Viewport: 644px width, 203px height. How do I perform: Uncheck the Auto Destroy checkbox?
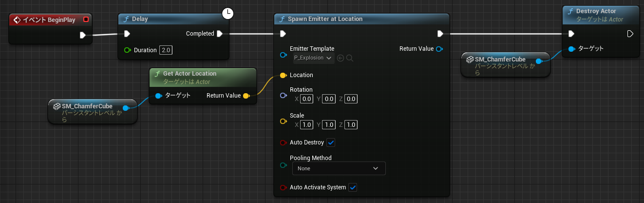pyautogui.click(x=331, y=142)
